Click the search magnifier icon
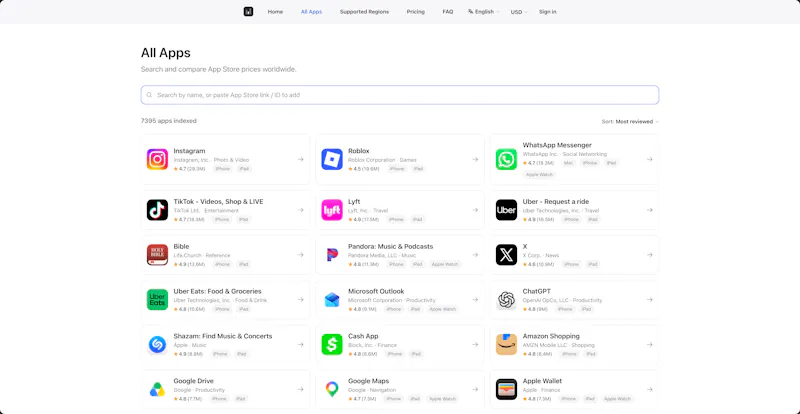The width and height of the screenshot is (800, 414). (x=149, y=95)
